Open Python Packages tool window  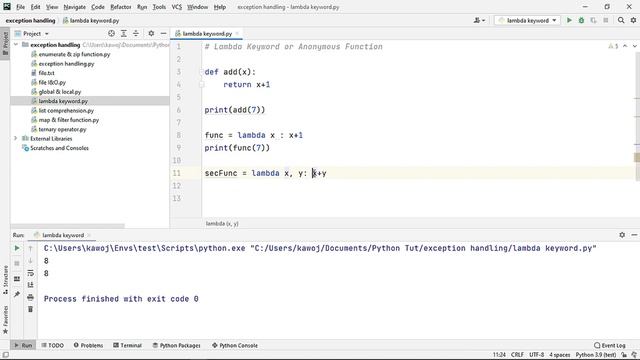(177, 345)
